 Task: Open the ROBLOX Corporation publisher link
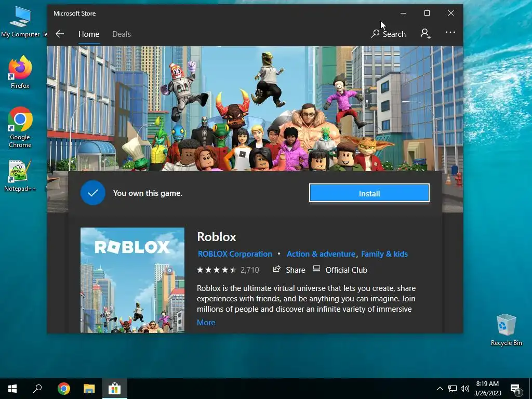(235, 254)
